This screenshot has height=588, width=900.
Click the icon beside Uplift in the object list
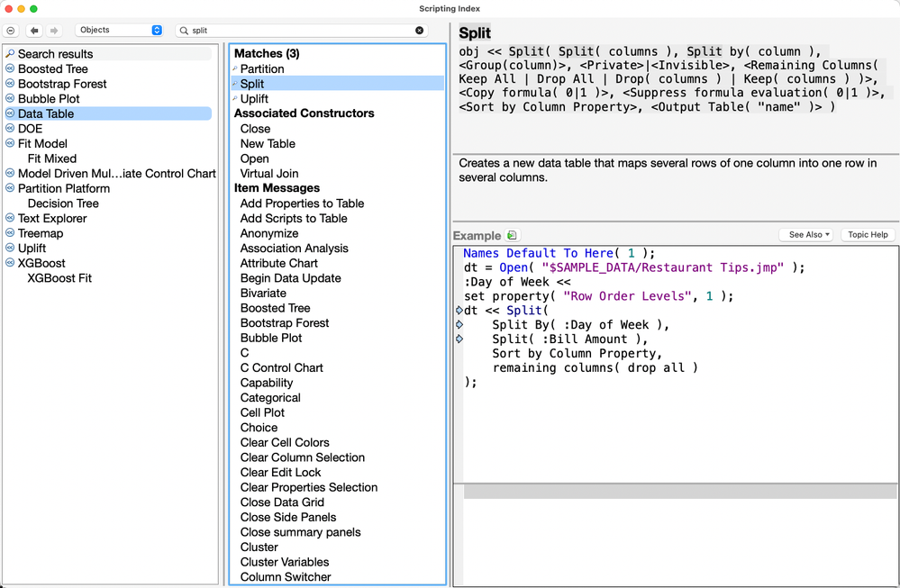10,248
